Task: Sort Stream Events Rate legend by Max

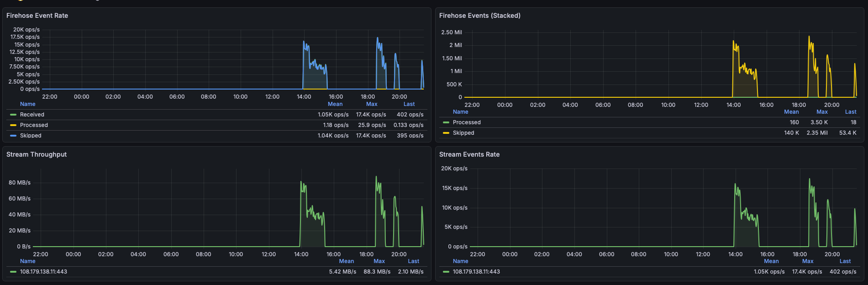Action: point(807,261)
